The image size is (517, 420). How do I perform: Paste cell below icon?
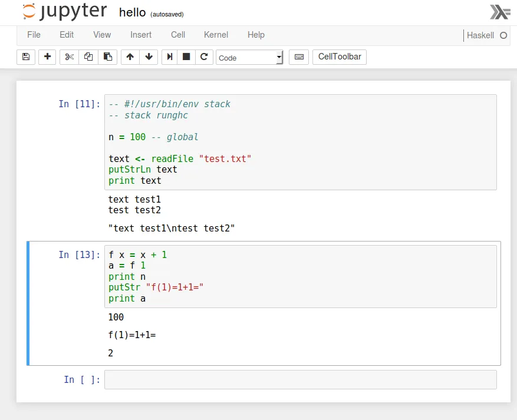(x=107, y=57)
